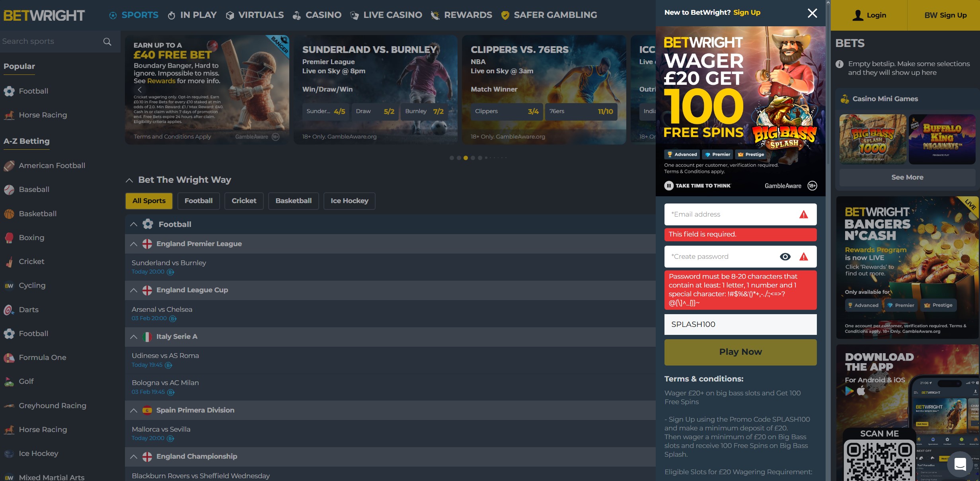Open Boxing via its glove icon

9,238
